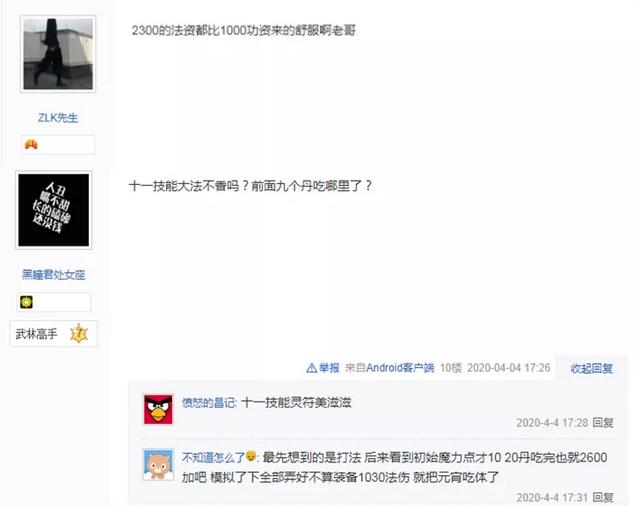Open ZLK先生's profile avatar image
This screenshot has height=506, width=640.
[x=58, y=54]
